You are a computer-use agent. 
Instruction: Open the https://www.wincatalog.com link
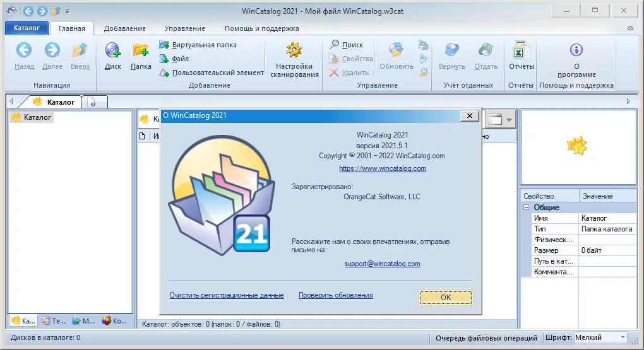383,168
